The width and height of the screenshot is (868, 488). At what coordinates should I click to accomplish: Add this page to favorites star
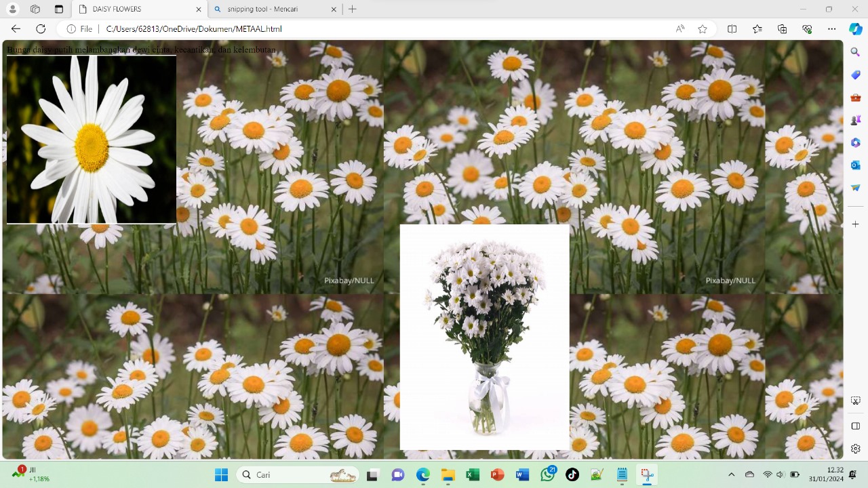point(703,29)
